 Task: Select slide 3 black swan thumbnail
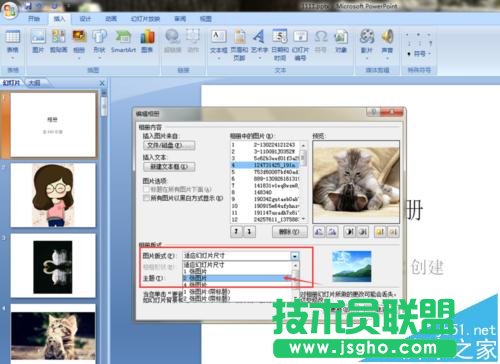click(53, 265)
